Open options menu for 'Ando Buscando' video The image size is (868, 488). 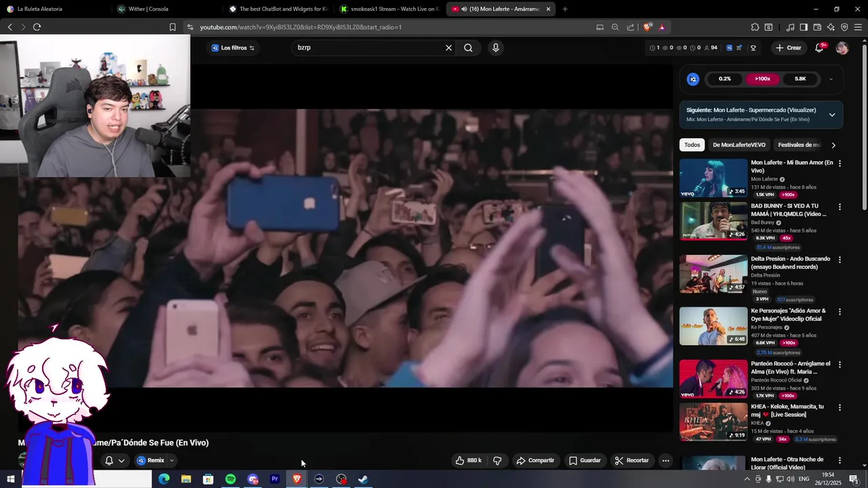(840, 260)
